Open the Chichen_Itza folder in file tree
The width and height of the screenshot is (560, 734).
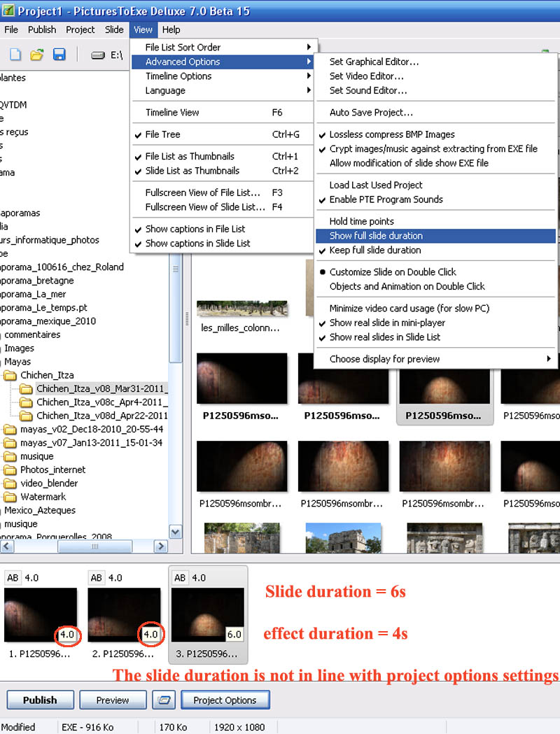click(x=46, y=375)
